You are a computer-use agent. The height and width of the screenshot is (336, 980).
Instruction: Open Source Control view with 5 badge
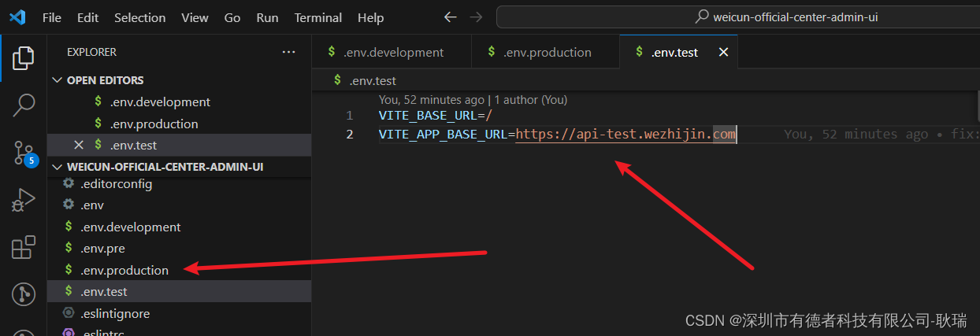24,152
